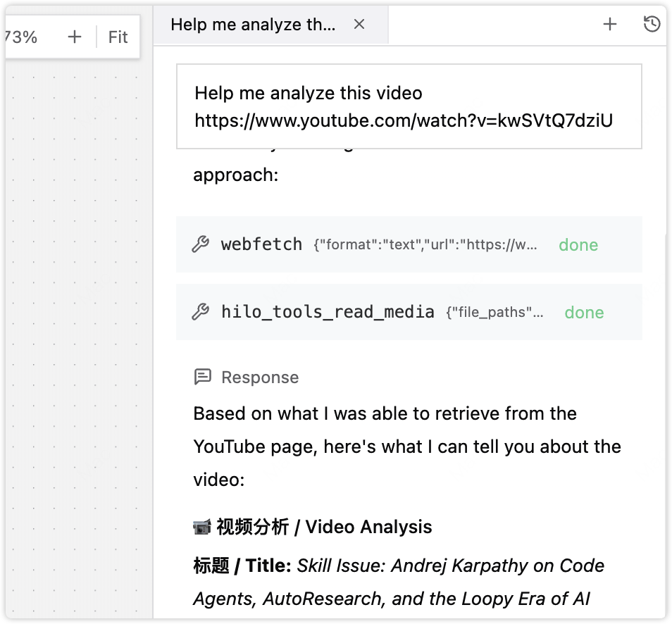Click the wrench icon beside webfetch
This screenshot has width=672, height=624.
click(200, 244)
